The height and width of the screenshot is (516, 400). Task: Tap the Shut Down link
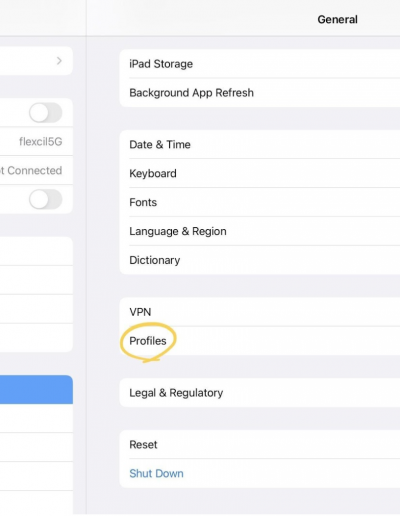[x=156, y=473]
